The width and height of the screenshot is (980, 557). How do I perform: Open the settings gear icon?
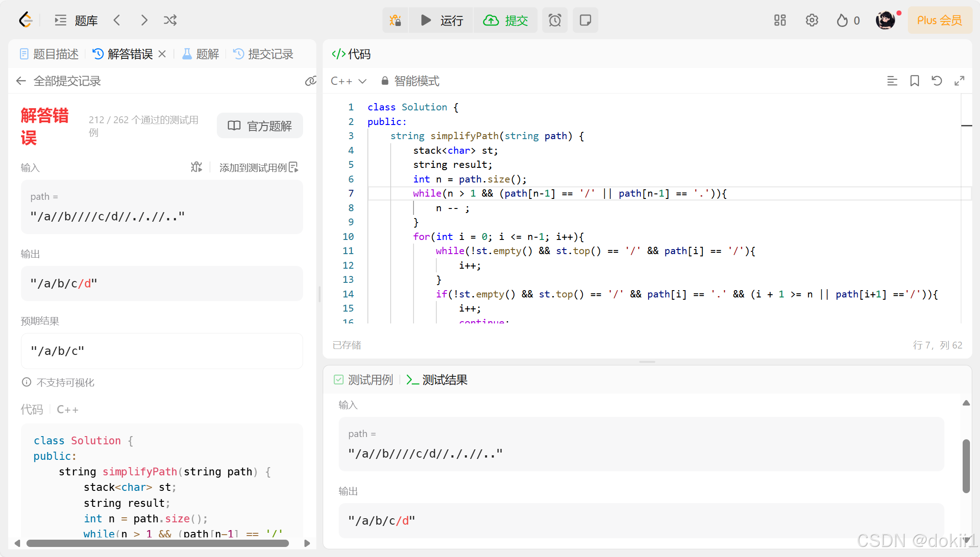click(x=812, y=21)
